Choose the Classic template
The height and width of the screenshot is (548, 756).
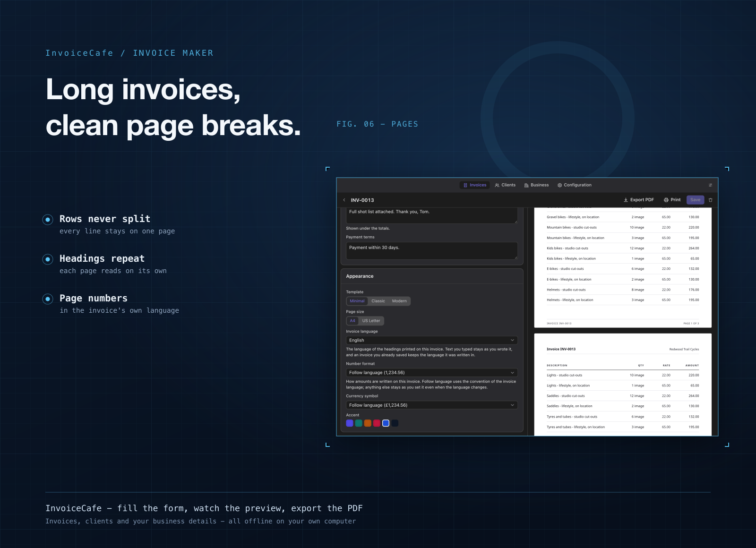(378, 301)
